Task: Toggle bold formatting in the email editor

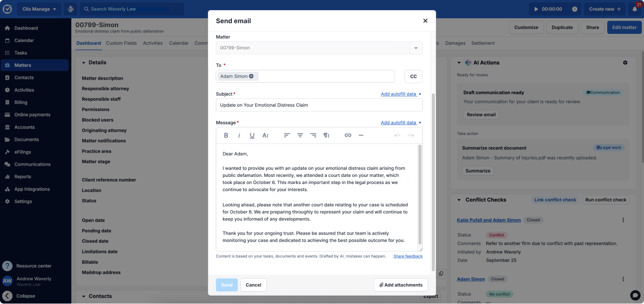Action: [x=226, y=135]
